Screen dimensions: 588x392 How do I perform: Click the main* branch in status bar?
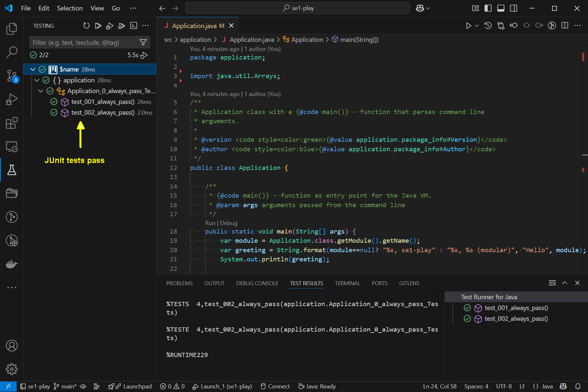(x=65, y=386)
